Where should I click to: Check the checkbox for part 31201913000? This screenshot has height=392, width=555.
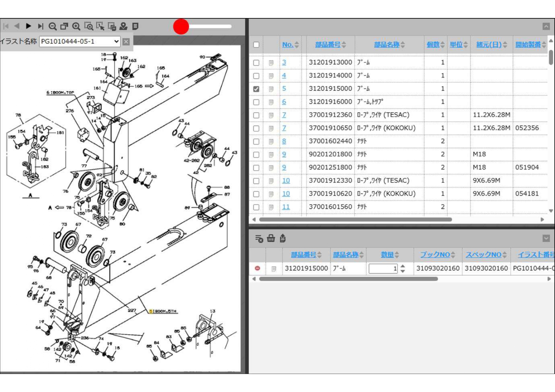256,63
